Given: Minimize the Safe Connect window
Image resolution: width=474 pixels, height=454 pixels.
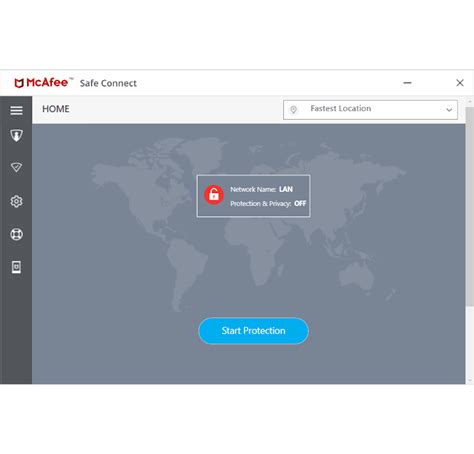Looking at the screenshot, I should coord(407,83).
